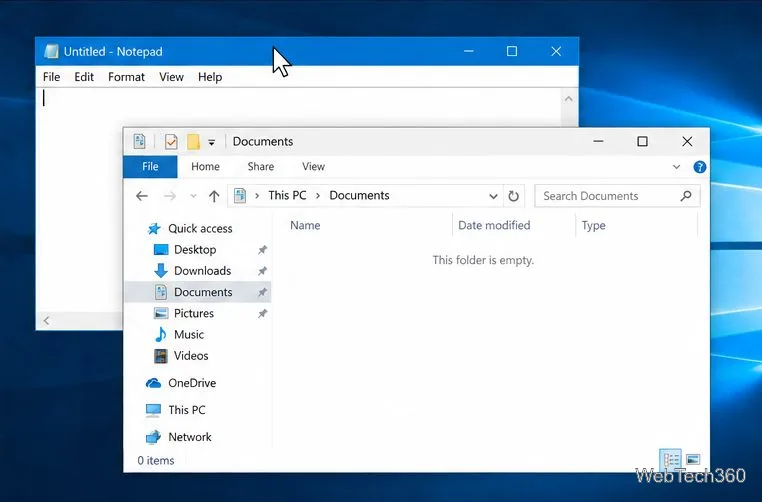Viewport: 762px width, 502px height.
Task: Switch to Large icons view in status bar
Action: point(693,460)
